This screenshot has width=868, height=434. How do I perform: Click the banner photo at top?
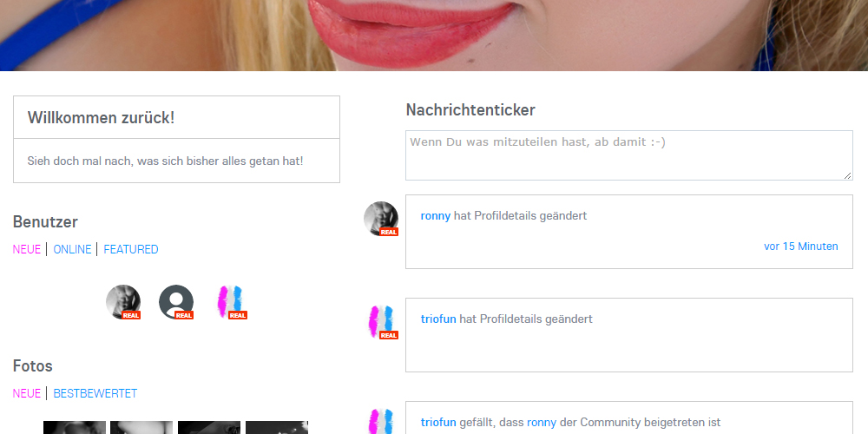(434, 36)
